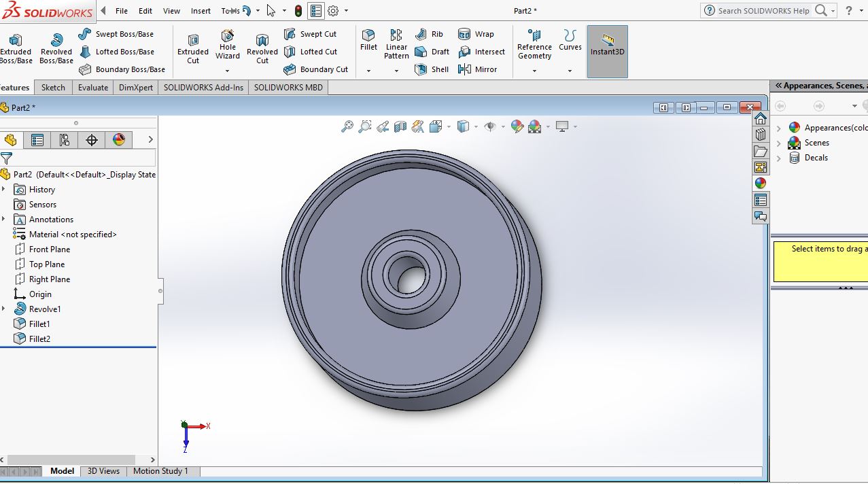Open the SOLIDWORKS Add-Ins tab
This screenshot has height=484, width=868.
203,88
